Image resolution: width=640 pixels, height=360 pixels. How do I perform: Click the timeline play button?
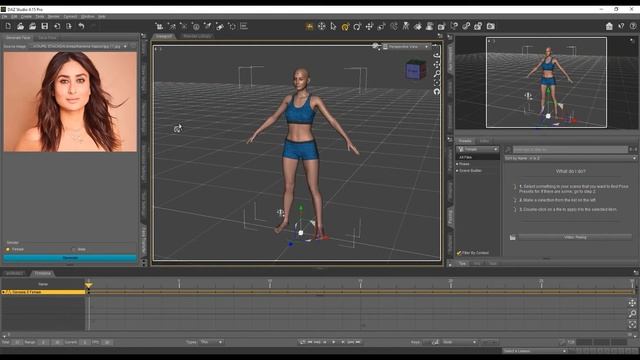coord(333,342)
